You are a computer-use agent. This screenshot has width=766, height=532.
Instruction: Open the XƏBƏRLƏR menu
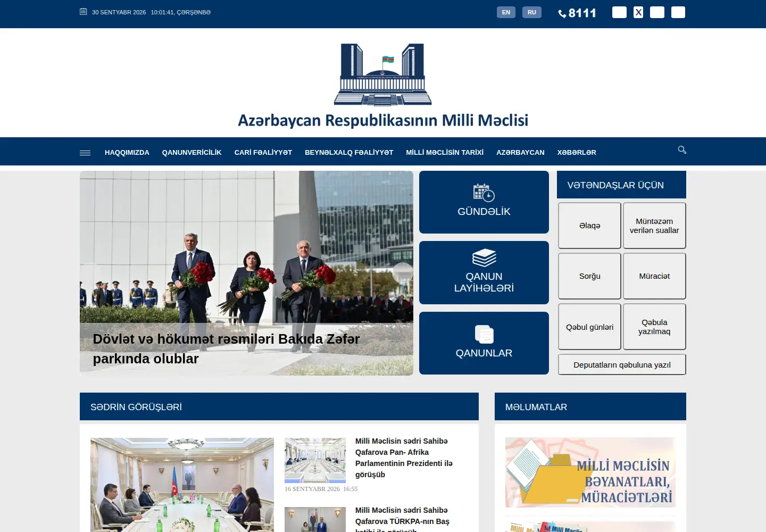577,153
